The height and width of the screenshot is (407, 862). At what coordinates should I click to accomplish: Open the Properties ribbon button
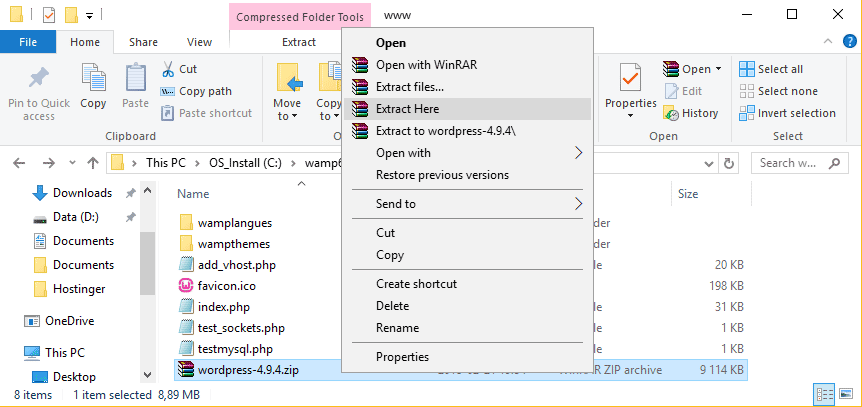pyautogui.click(x=630, y=80)
